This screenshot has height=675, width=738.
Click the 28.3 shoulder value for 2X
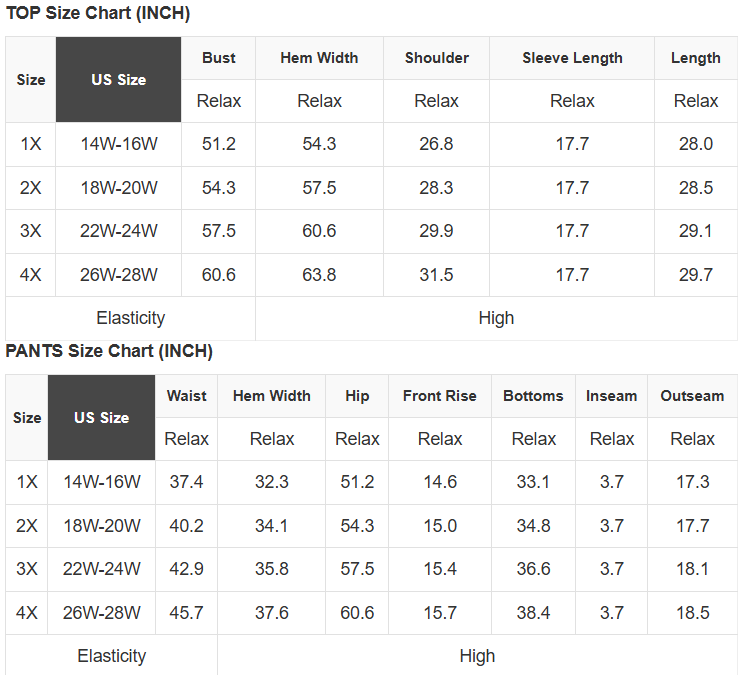tap(436, 188)
